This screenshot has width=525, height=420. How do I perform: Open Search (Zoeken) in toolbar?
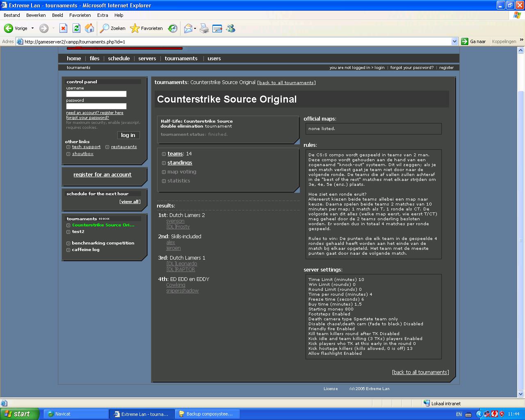tap(113, 28)
